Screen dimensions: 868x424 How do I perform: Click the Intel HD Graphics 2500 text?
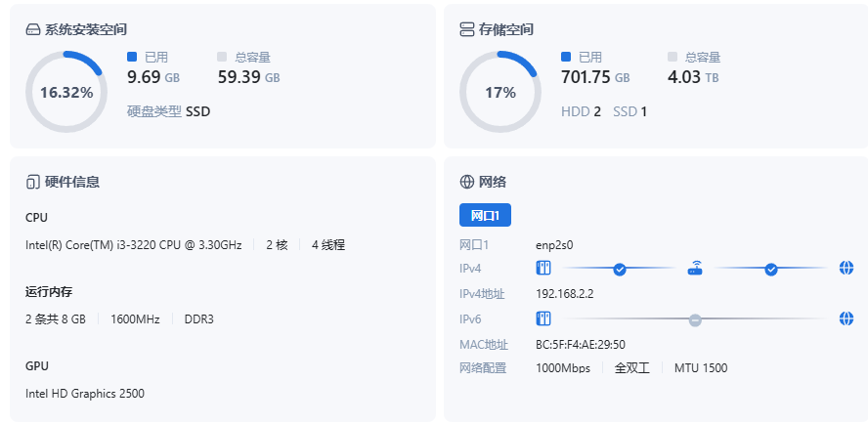click(x=85, y=394)
